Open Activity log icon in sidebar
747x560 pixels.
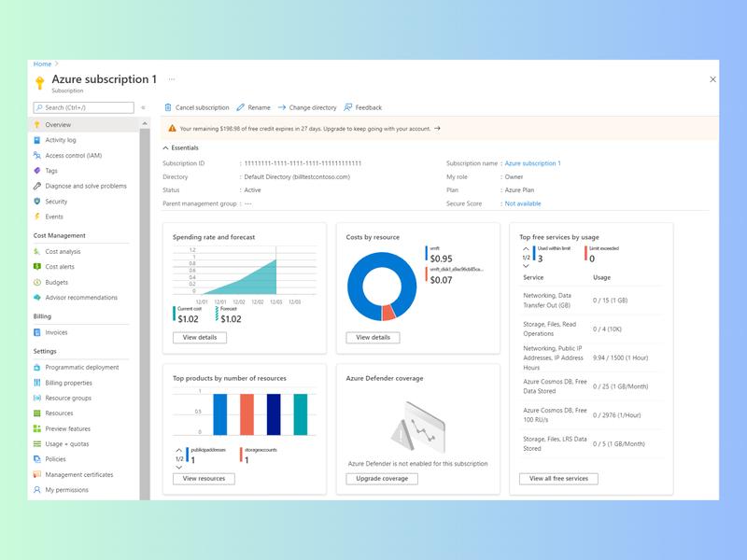[37, 140]
